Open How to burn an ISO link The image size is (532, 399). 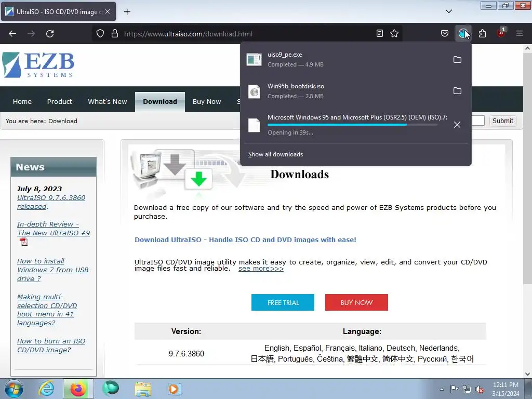click(x=51, y=345)
